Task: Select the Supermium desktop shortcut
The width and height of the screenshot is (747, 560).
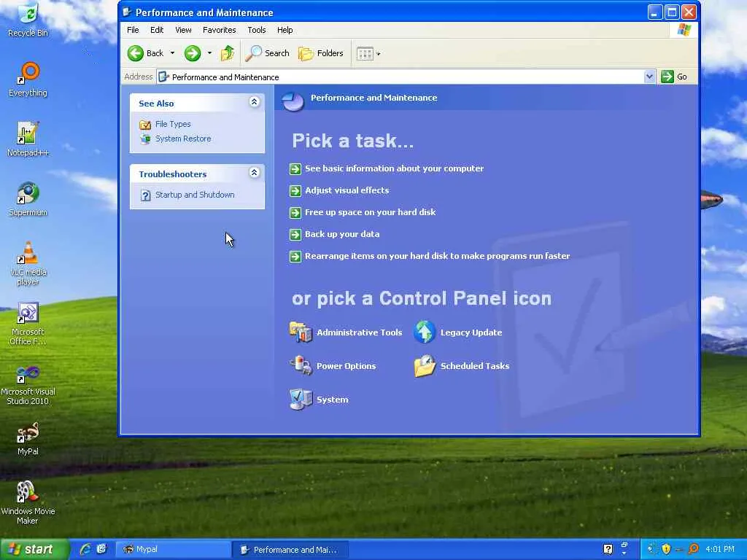Action: point(28,200)
